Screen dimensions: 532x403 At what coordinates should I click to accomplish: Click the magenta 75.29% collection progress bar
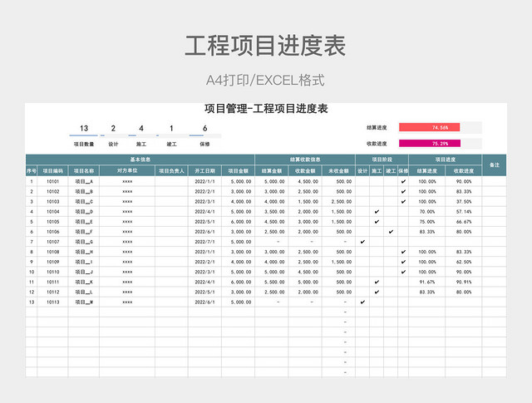pos(430,144)
